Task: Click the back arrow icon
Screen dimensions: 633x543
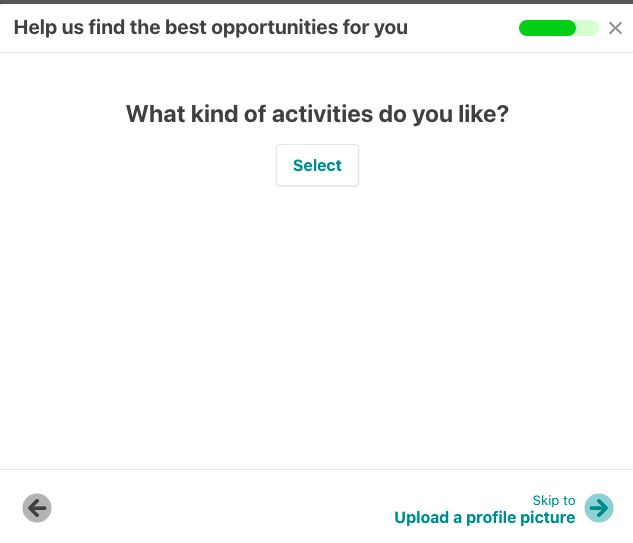Action: point(37,508)
